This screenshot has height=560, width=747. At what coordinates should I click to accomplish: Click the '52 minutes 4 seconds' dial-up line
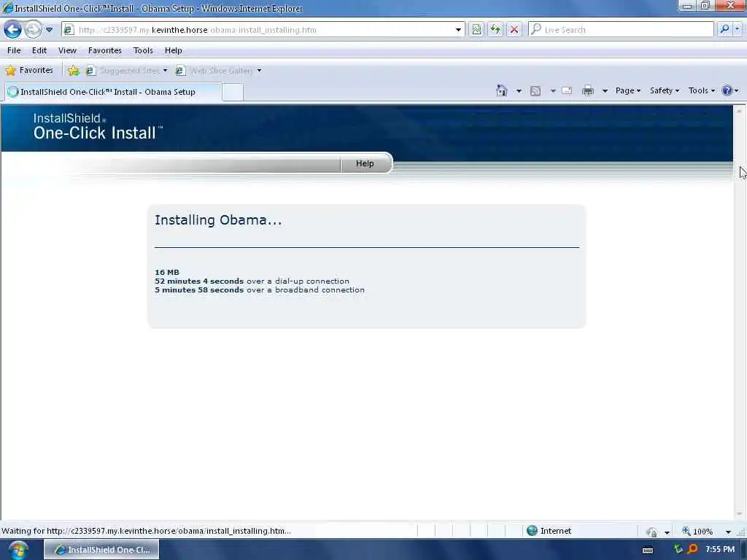(x=252, y=281)
